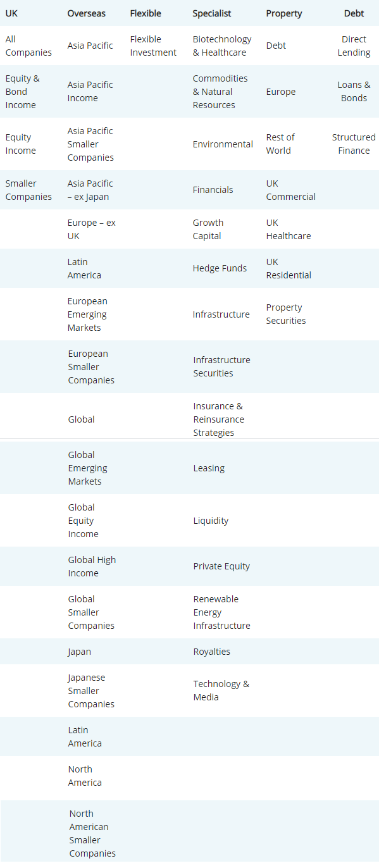Select Commodities & Natural Resources

220,92
